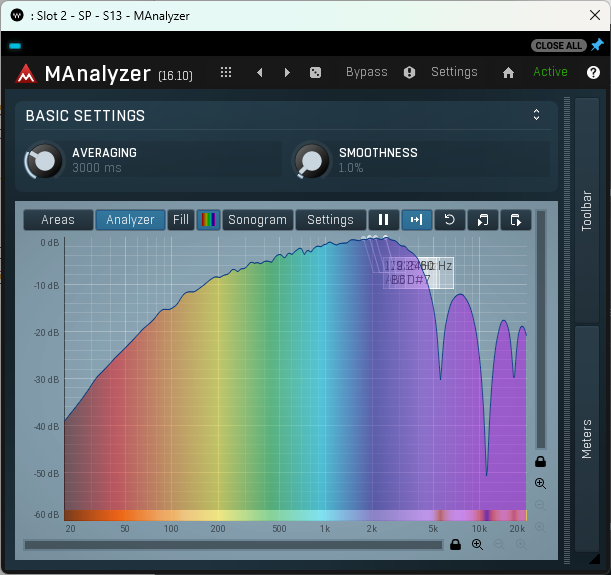This screenshot has width=611, height=575.
Task: Pause the analyzer display
Action: tap(383, 220)
